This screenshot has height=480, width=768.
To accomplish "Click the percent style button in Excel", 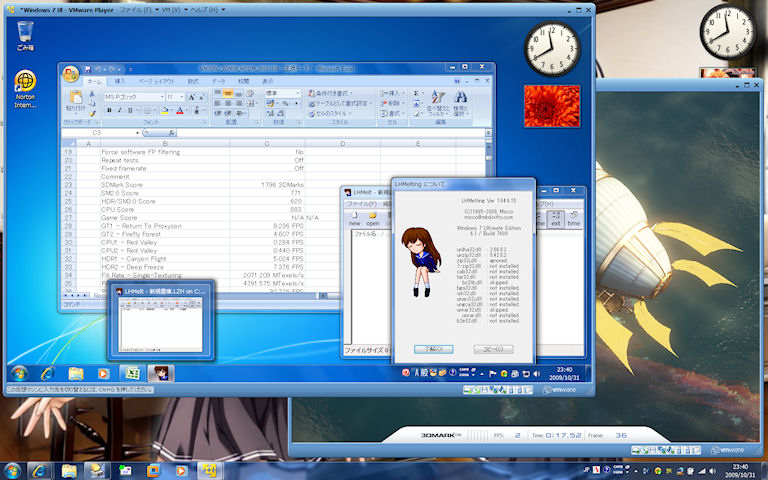I will coord(285,103).
